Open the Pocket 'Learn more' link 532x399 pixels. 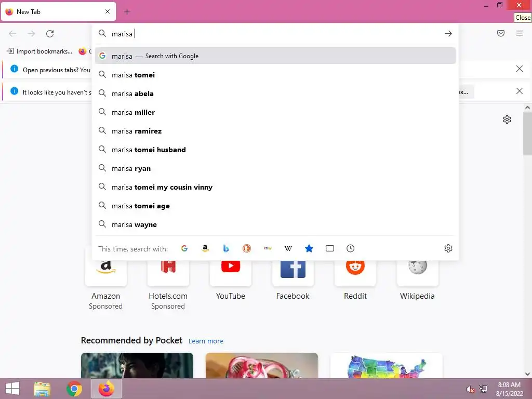tap(206, 341)
